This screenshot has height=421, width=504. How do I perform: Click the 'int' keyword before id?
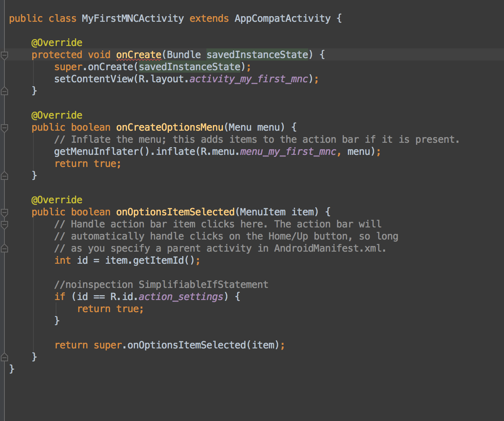tap(62, 261)
